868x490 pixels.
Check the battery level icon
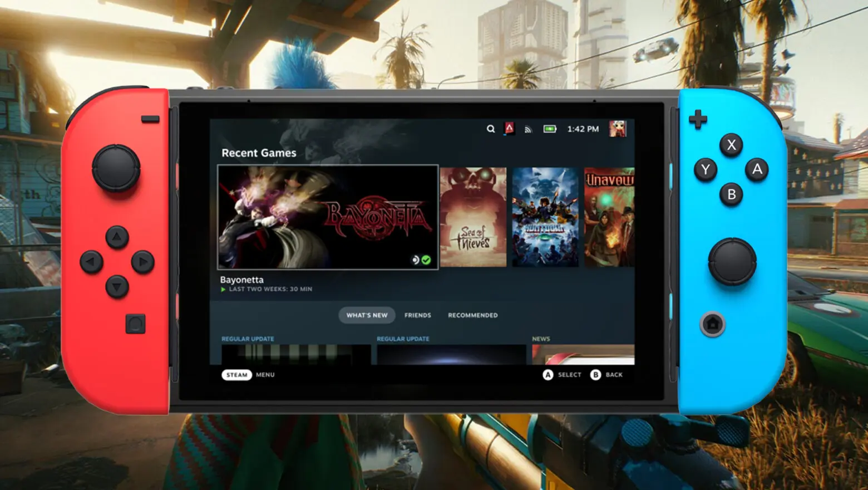(x=550, y=129)
